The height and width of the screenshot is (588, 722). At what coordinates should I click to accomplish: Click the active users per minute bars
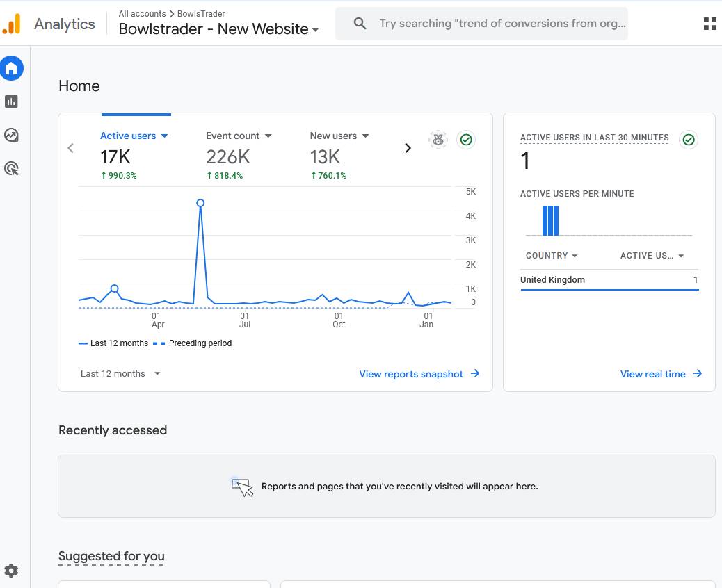(x=550, y=220)
